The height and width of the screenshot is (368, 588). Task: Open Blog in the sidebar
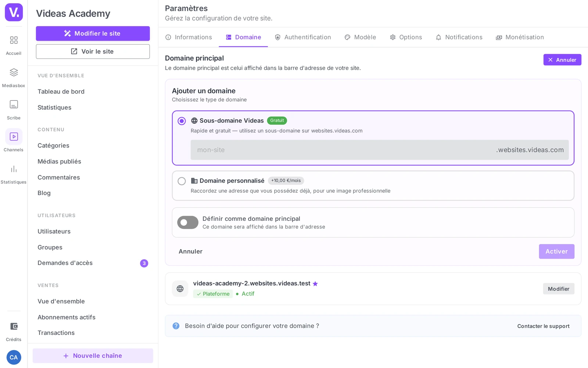[44, 193]
